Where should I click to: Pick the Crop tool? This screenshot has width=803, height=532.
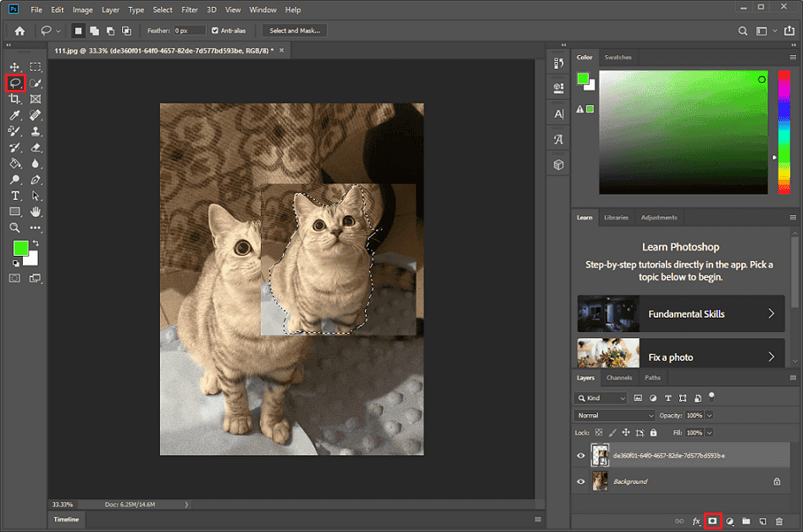pyautogui.click(x=16, y=99)
